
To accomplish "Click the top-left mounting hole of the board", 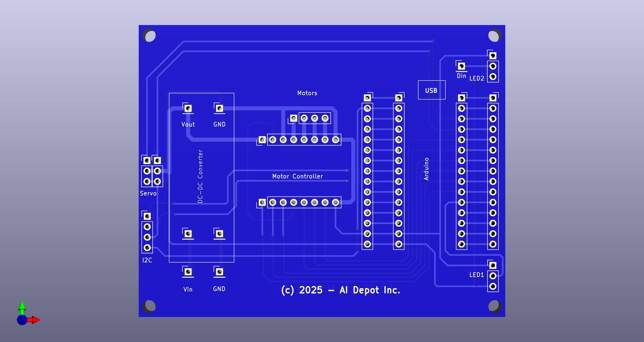I will point(149,36).
